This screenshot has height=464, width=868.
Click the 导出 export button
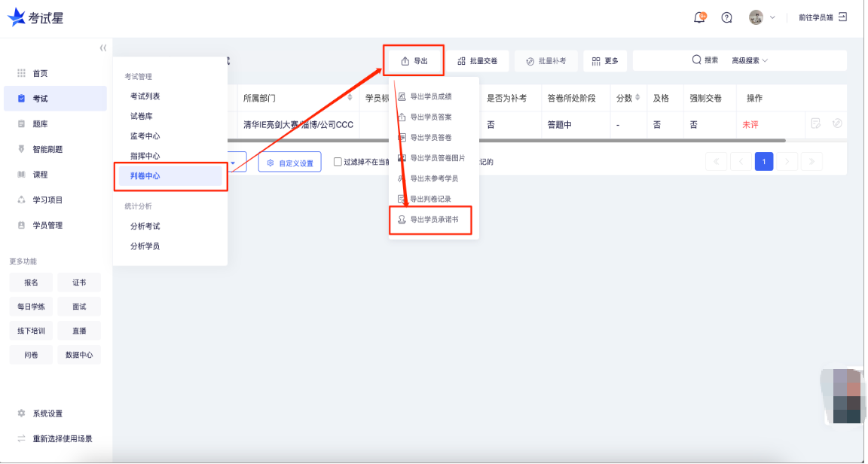tap(414, 61)
